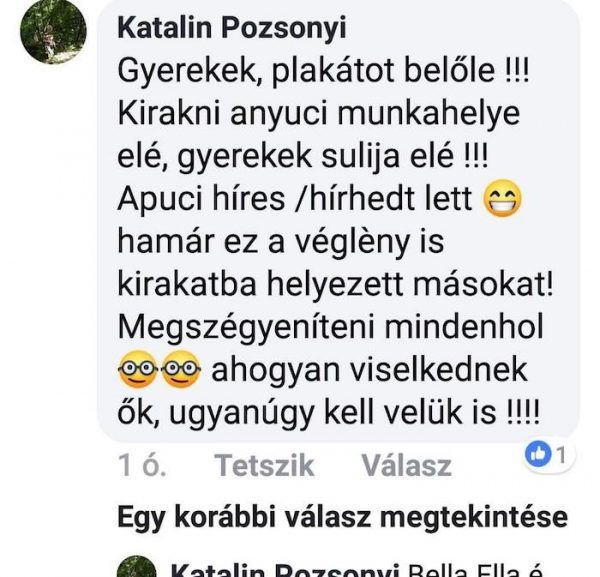Screen dimensions: 600x577
Task: Open the small reply avatar at the bottom
Action: [x=137, y=566]
